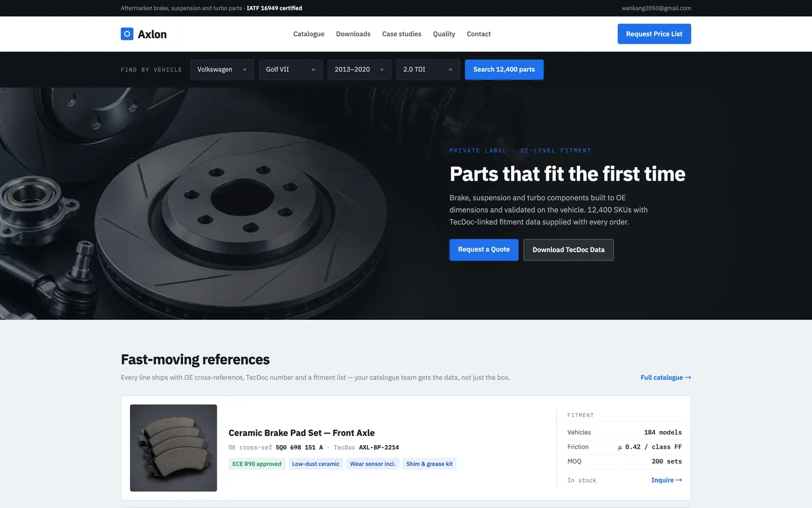Viewport: 812px width, 508px height.
Task: Expand the Golf VII model dropdown
Action: click(x=291, y=70)
